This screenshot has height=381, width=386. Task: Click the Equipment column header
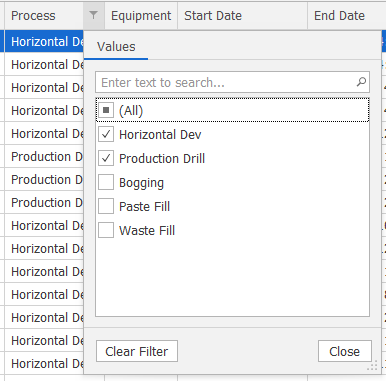coord(141,15)
